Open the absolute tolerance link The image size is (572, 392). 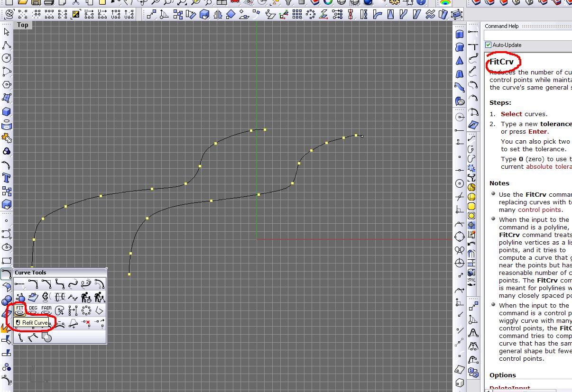(x=549, y=166)
